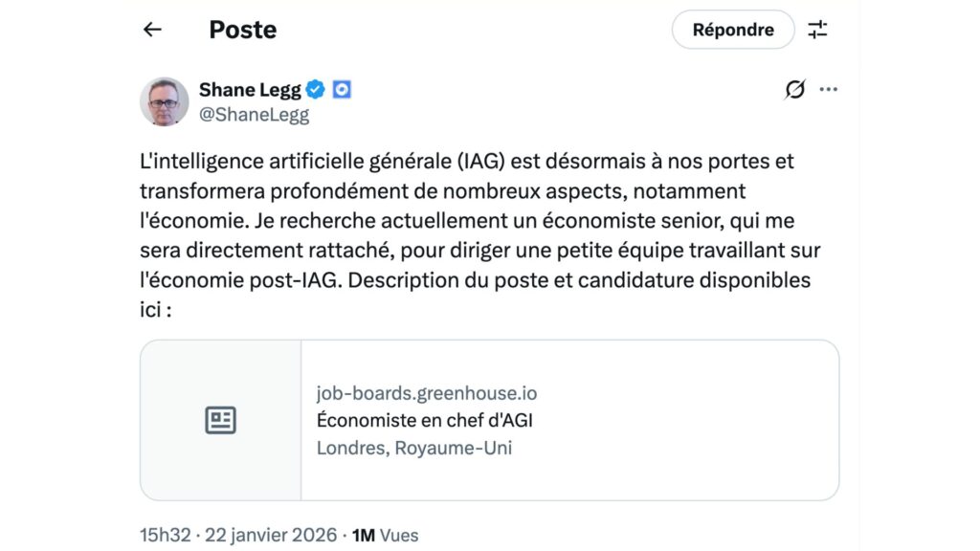This screenshot has height=551, width=980.
Task: Click Shane Legg's display name
Action: coord(249,88)
